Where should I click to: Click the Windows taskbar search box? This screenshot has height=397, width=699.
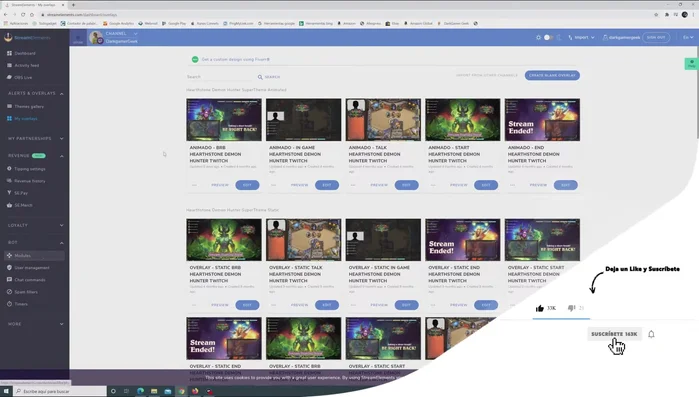coord(59,391)
